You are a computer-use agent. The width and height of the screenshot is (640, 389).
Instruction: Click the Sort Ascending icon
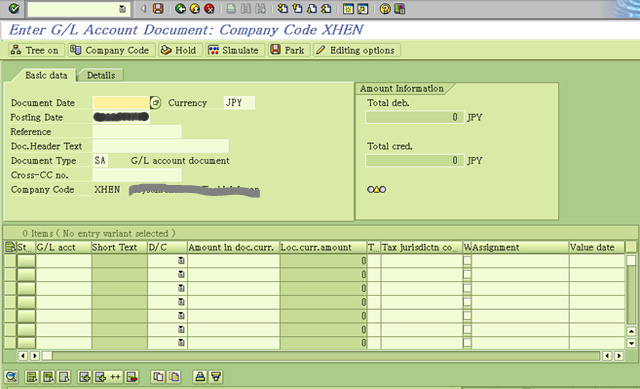click(200, 377)
